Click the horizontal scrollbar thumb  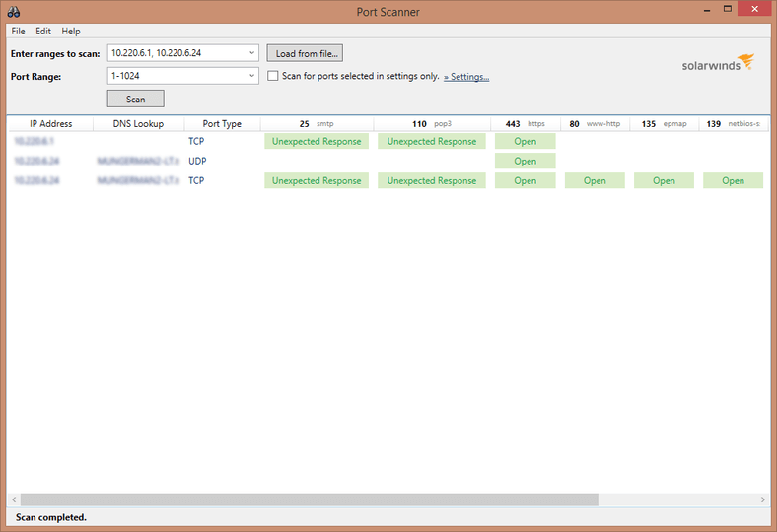309,499
